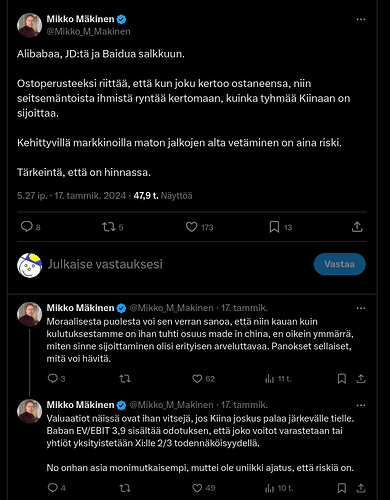Image resolution: width=390 pixels, height=500 pixels.
Task: Bookmark the Moraalisesta puolesta reply
Action: 342,379
